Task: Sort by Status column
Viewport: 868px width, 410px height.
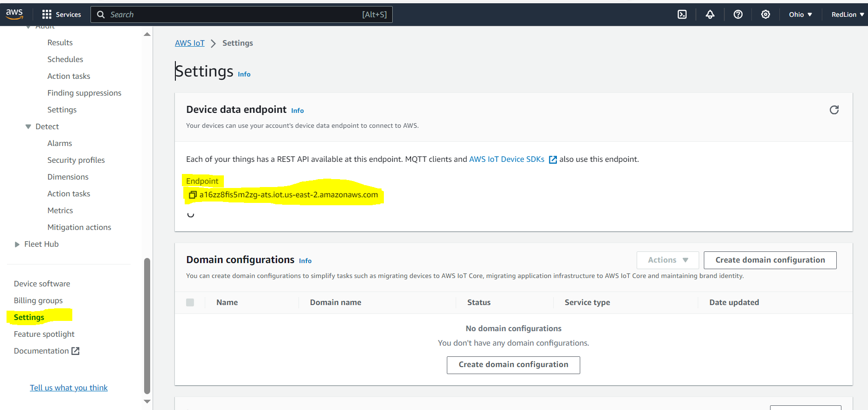Action: point(479,302)
